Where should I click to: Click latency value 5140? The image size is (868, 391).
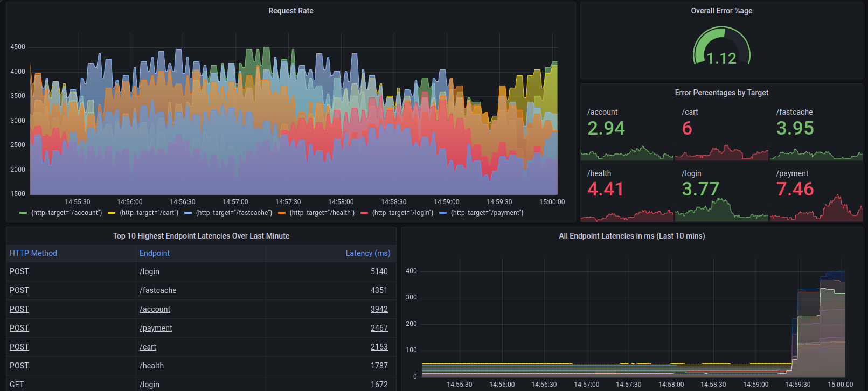pyautogui.click(x=379, y=271)
